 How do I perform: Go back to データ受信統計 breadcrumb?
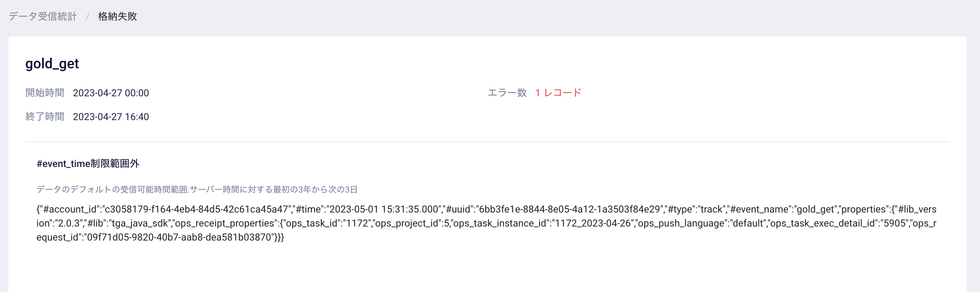[43, 16]
